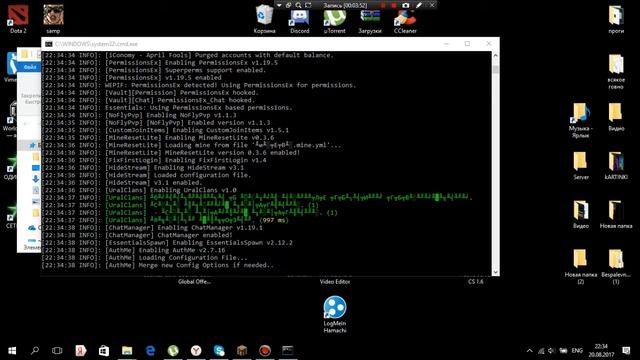
Task: Open the volume tray icon
Action: 551,351
